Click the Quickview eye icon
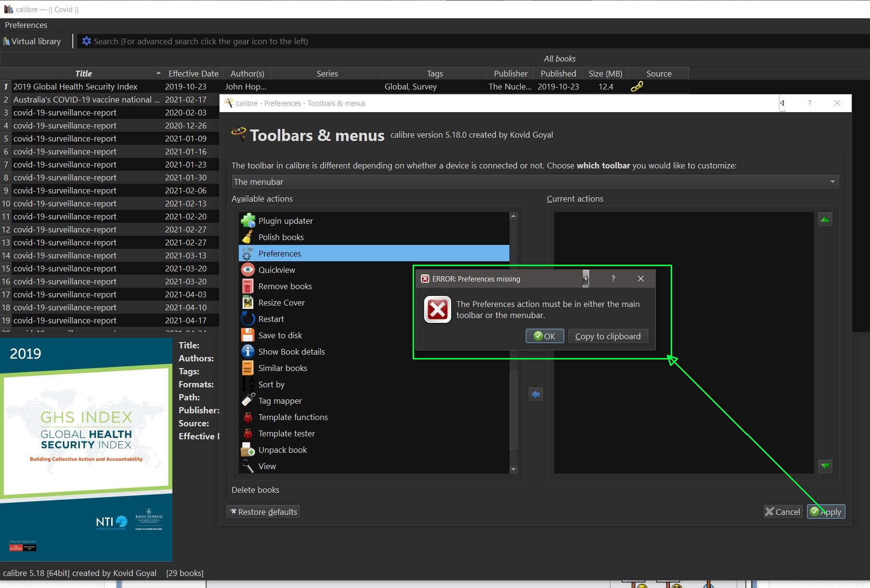870x588 pixels. tap(248, 270)
